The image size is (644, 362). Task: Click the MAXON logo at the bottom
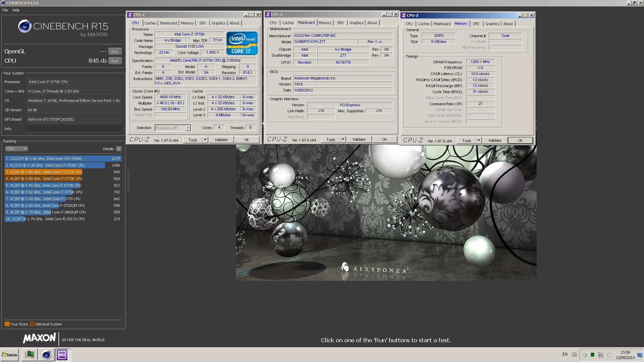click(39, 338)
